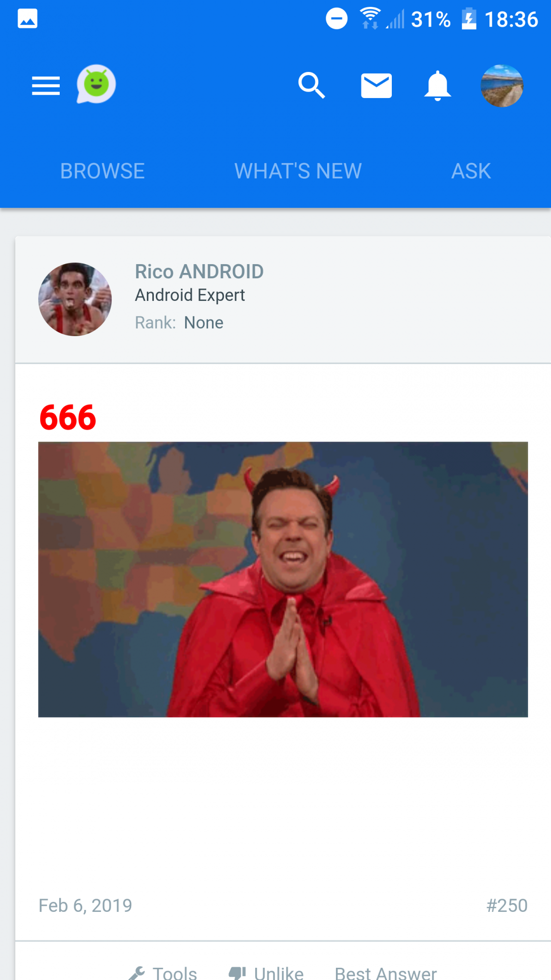
Task: Tap the Feb 6, 2019 post date
Action: (x=85, y=906)
